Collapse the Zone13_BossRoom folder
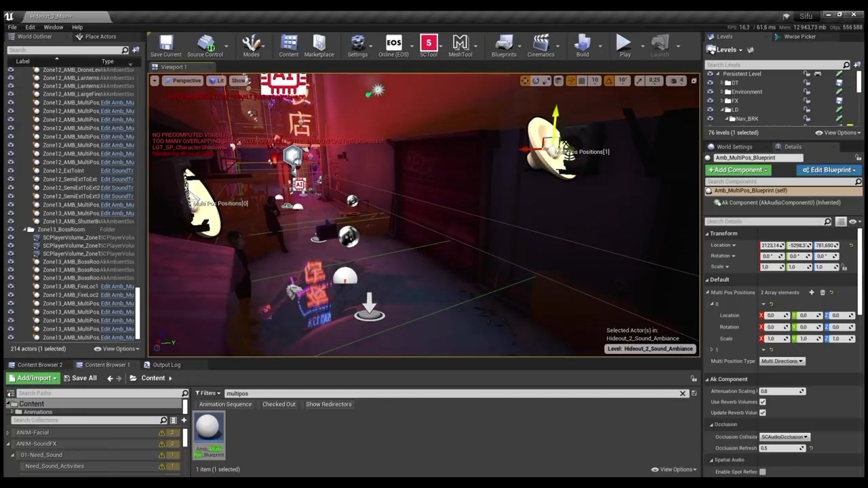The image size is (868, 488). 24,230
